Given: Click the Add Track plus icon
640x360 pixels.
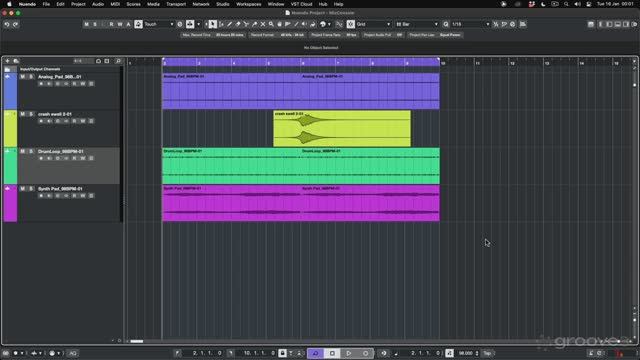Looking at the screenshot, I should (7, 61).
